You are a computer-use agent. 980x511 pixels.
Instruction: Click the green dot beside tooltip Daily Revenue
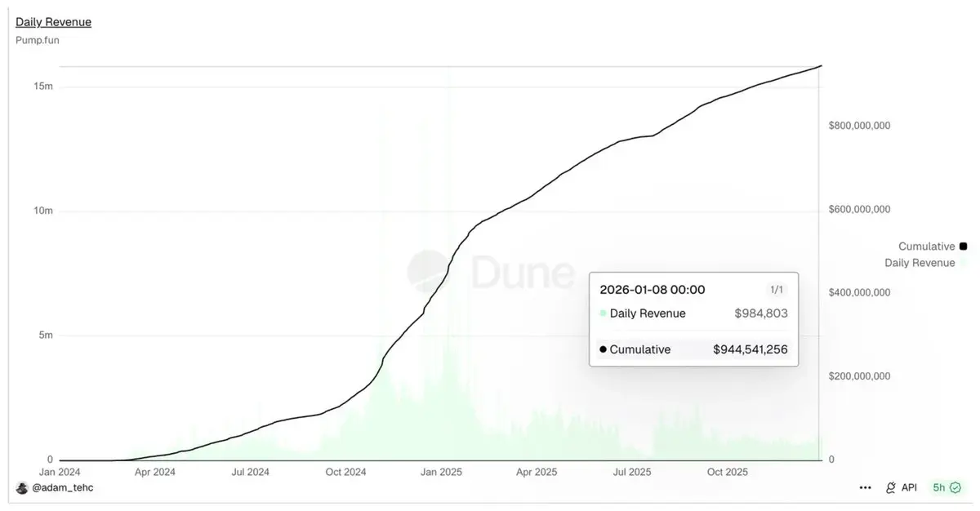[603, 313]
